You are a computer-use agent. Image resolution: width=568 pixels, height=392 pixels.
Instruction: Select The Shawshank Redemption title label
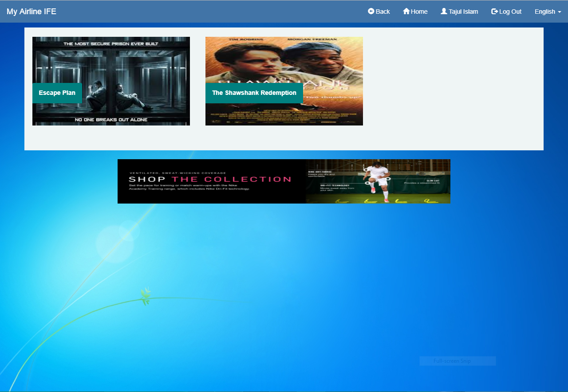pyautogui.click(x=254, y=93)
